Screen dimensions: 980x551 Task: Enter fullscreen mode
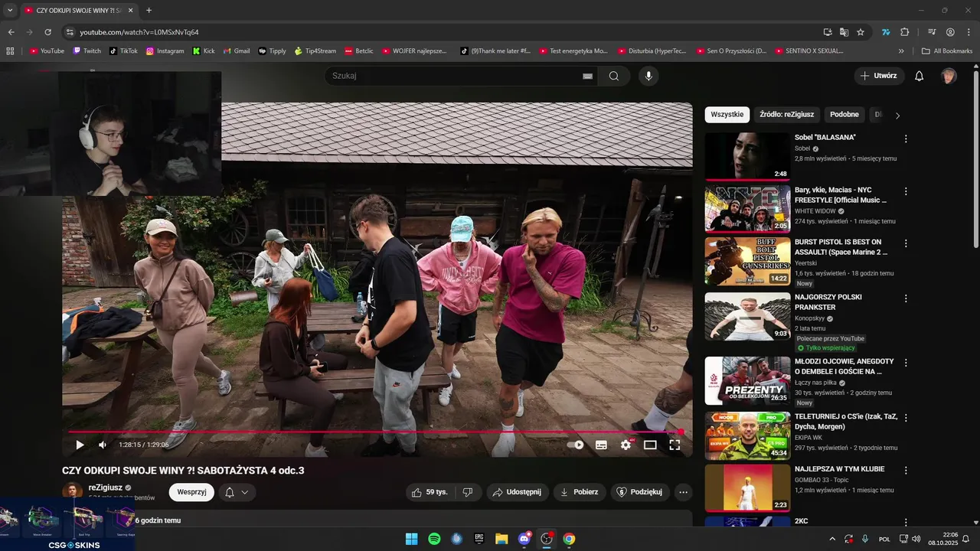tap(675, 445)
